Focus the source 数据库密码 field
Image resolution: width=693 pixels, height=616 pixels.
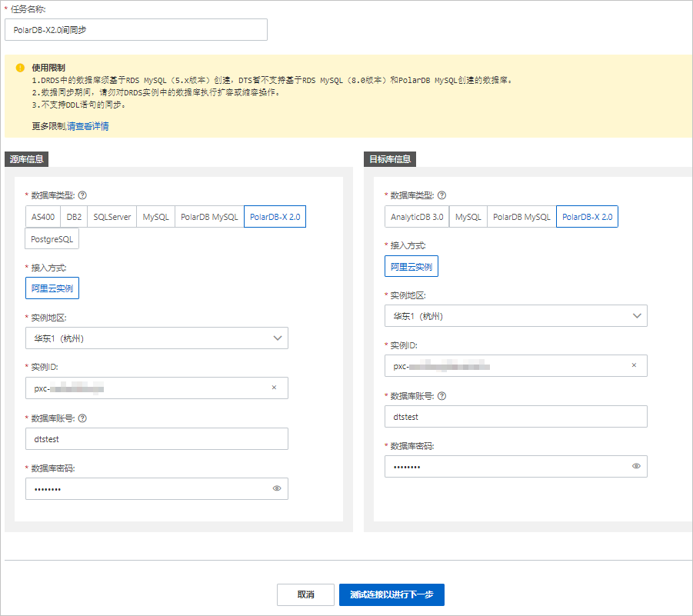click(157, 489)
